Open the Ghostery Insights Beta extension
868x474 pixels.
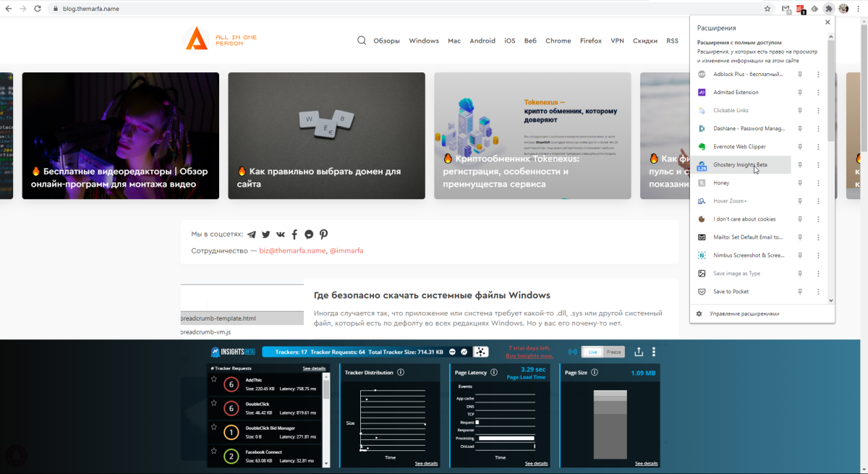click(741, 165)
